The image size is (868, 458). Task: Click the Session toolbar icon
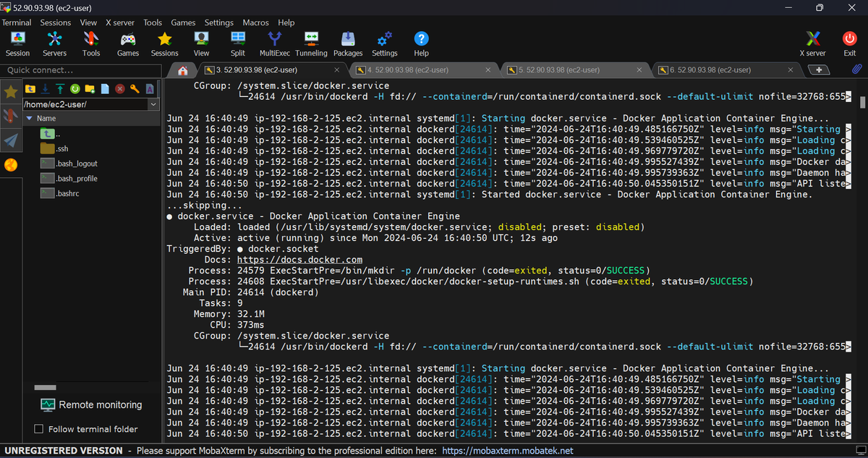click(17, 43)
